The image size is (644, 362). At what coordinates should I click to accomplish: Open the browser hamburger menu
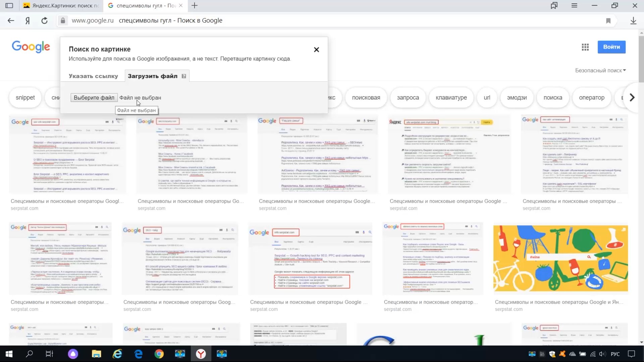pos(574,5)
